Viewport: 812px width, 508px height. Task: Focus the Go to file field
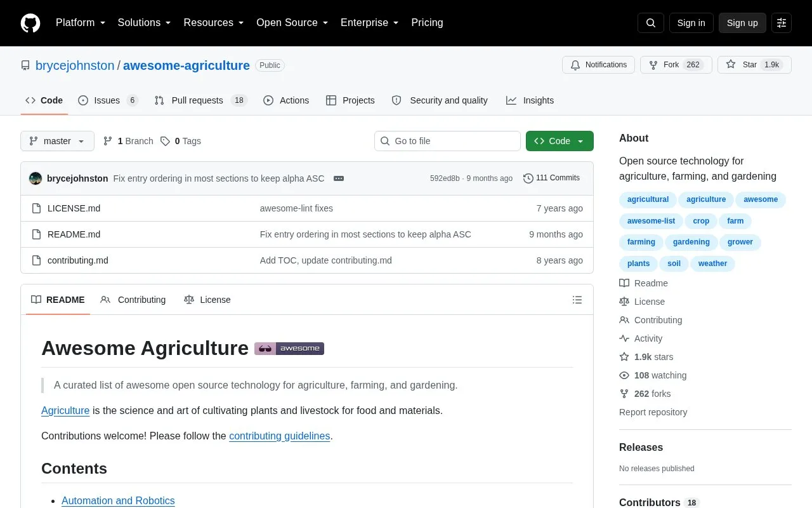tap(447, 141)
